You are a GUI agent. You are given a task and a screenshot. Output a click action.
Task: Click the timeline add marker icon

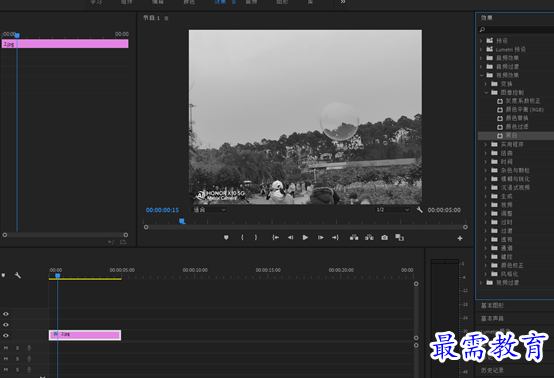click(x=4, y=275)
